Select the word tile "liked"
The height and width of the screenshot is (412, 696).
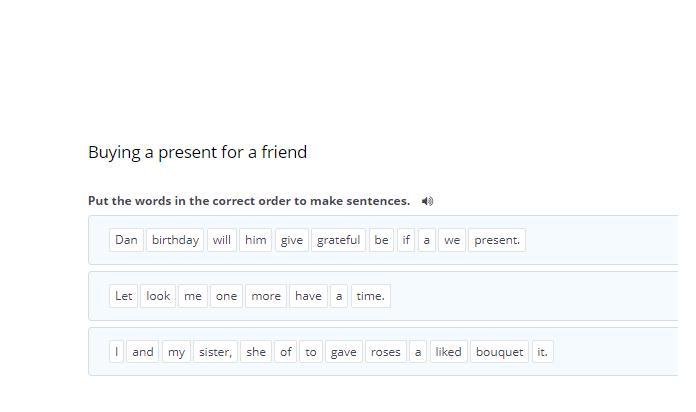tap(448, 352)
